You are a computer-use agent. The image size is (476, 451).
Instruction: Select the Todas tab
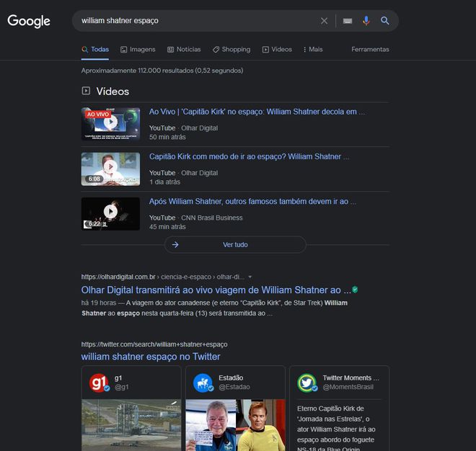tap(95, 50)
